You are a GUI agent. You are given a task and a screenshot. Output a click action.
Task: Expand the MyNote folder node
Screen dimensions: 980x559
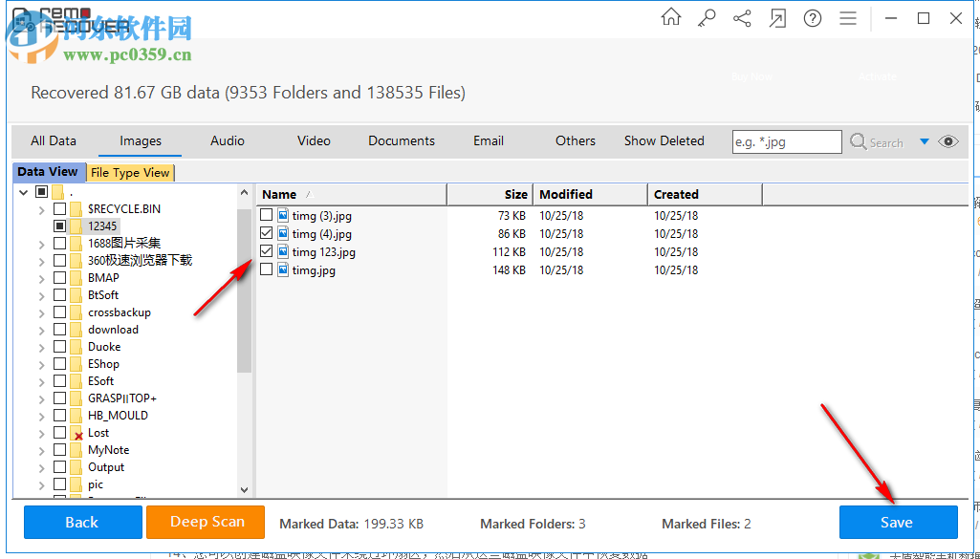tap(42, 450)
